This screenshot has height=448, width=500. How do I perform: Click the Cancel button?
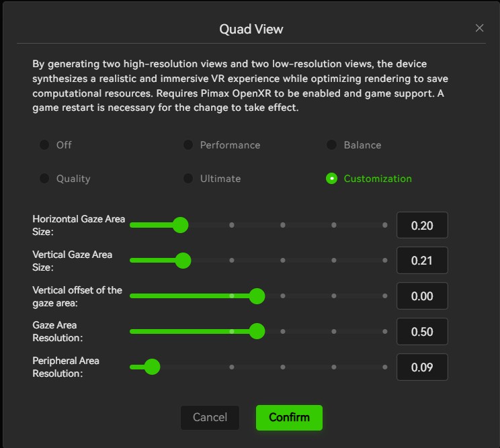pyautogui.click(x=210, y=417)
